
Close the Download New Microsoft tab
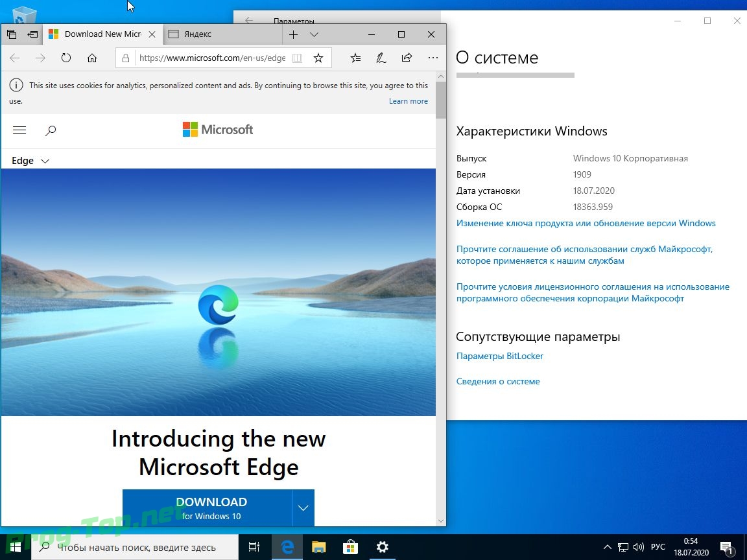coord(152,34)
